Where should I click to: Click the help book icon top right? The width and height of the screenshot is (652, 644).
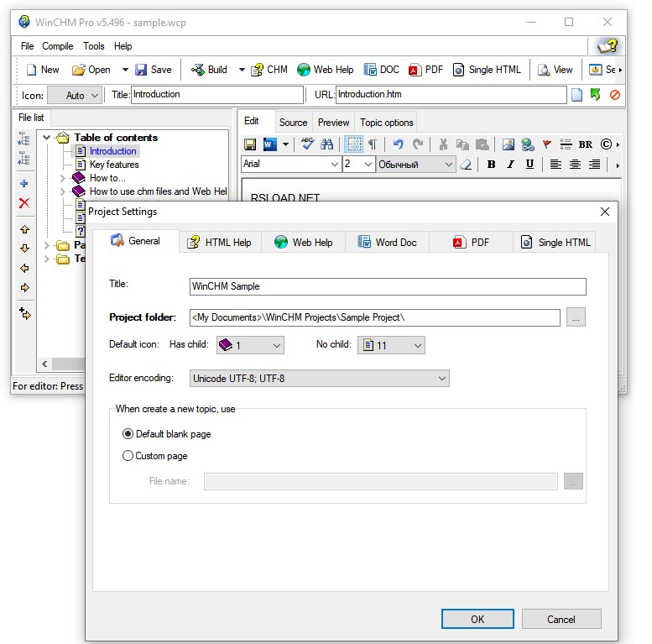coord(607,46)
